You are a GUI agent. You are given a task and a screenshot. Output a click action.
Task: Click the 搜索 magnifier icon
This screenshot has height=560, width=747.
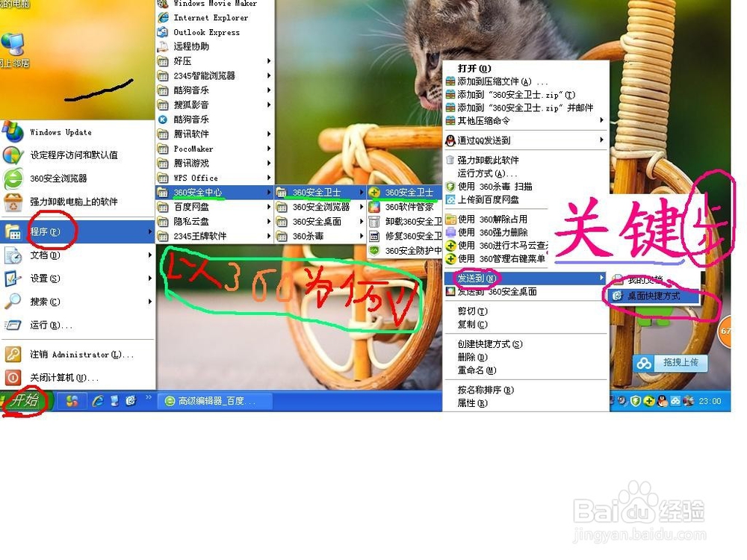13,301
